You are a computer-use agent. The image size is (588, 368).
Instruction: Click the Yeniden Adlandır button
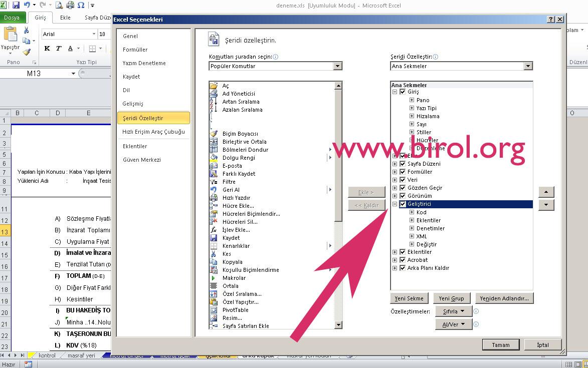click(x=504, y=298)
